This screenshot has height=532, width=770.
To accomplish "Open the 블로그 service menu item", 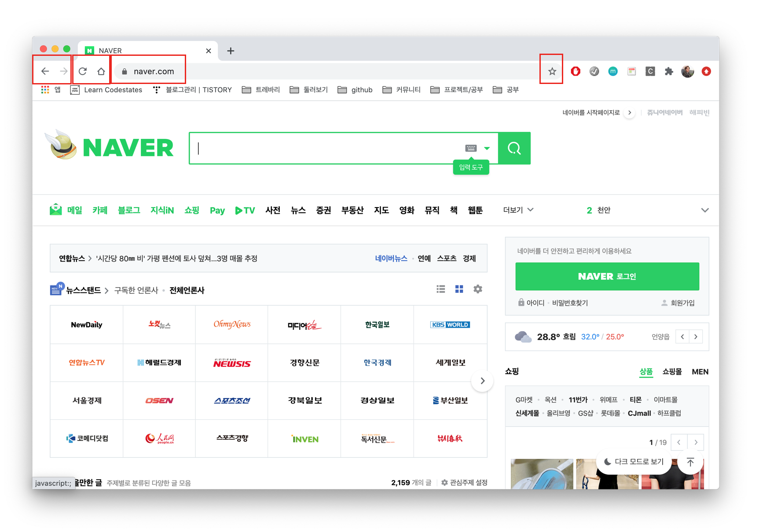I will click(x=129, y=210).
